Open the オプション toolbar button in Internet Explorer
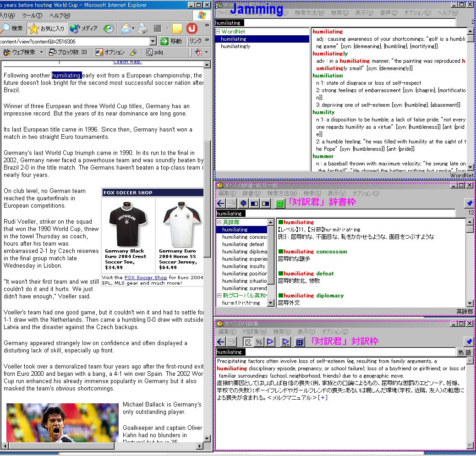 (x=110, y=52)
